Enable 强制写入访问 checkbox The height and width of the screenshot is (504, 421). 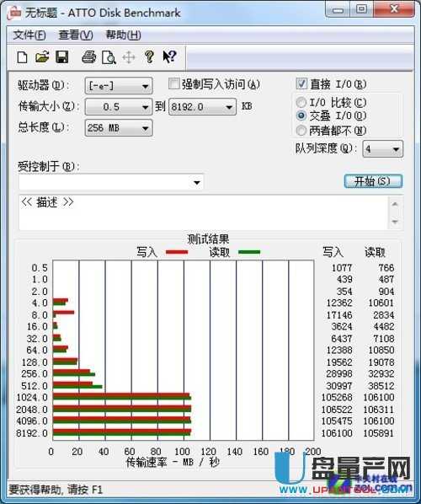pos(173,84)
